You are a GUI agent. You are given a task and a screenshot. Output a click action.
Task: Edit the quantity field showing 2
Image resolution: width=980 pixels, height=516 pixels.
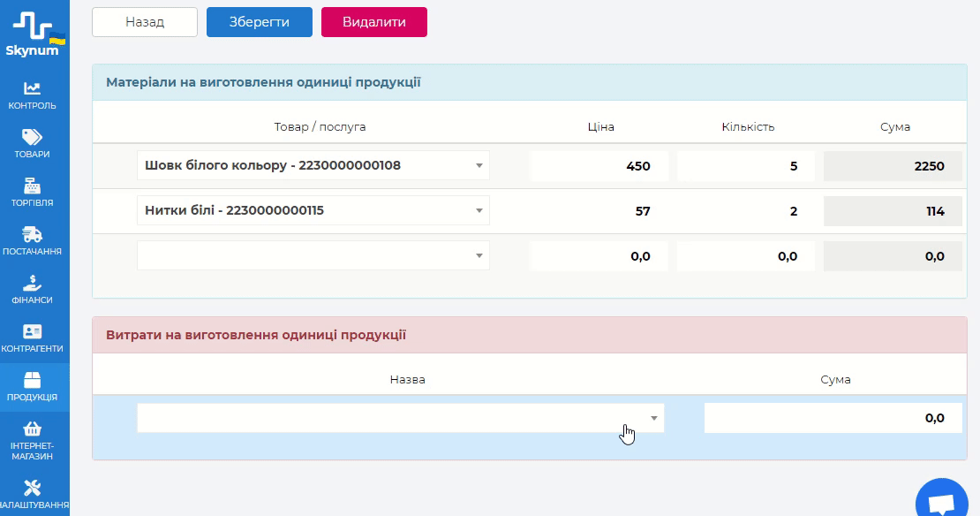[746, 211]
